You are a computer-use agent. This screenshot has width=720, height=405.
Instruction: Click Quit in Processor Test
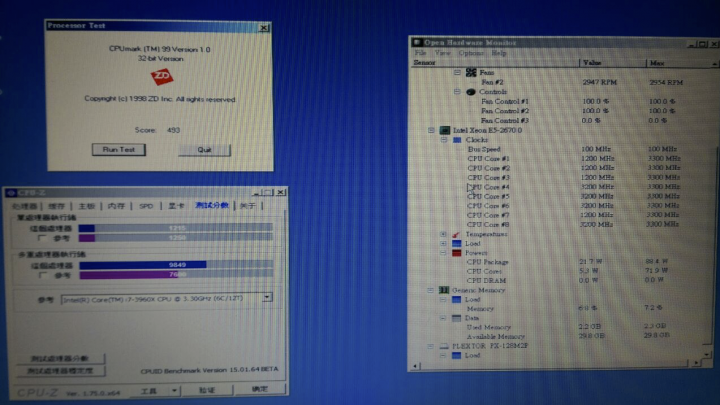click(204, 150)
